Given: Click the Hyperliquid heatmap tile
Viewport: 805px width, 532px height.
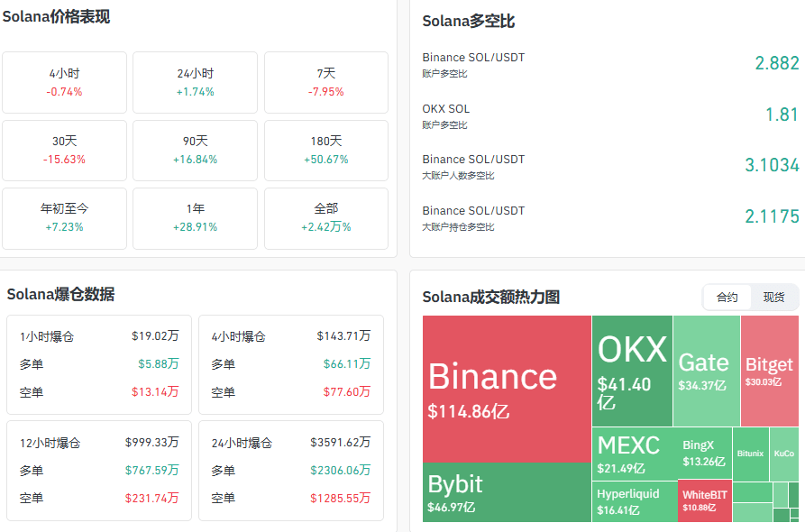Looking at the screenshot, I should pyautogui.click(x=635, y=501).
